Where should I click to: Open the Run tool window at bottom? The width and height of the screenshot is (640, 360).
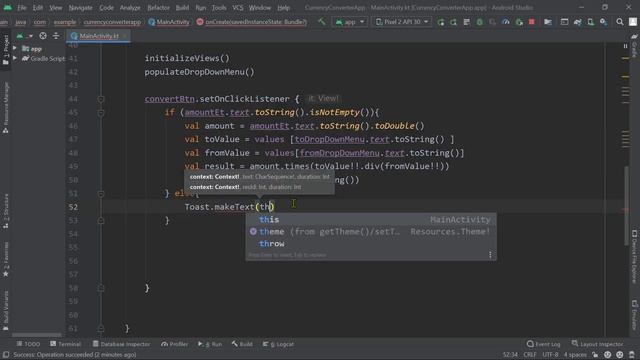[210, 344]
